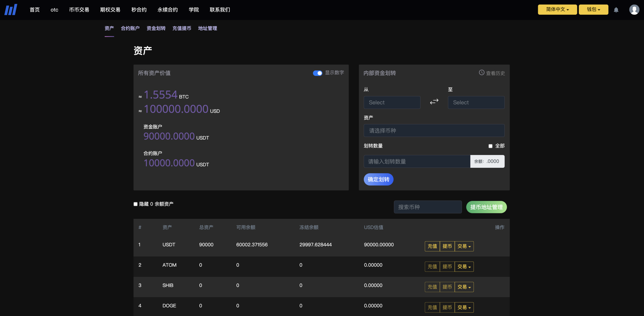Open the user avatar profile
The width and height of the screenshot is (644, 316).
coord(634,10)
